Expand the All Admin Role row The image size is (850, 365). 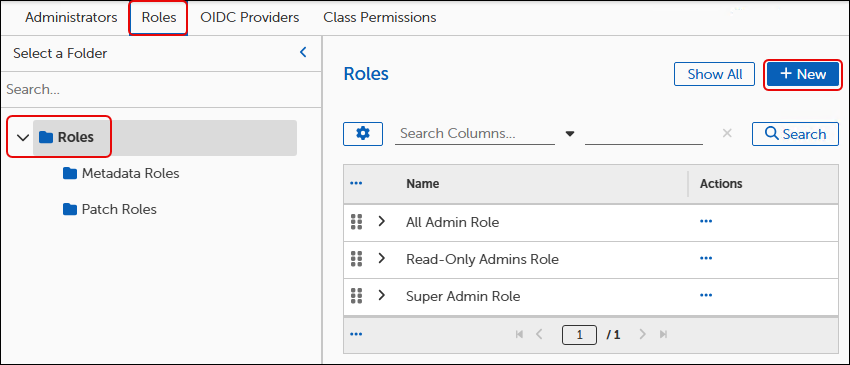382,221
